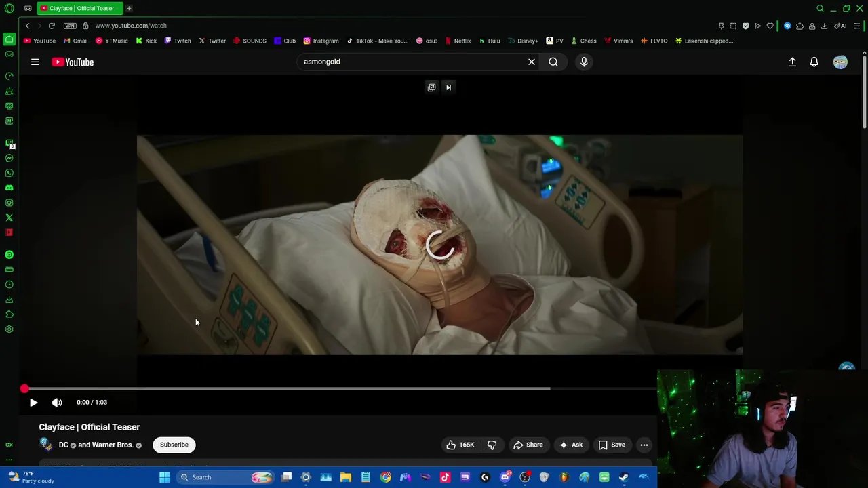Open the YouTube guide hamburger menu
Image resolution: width=868 pixels, height=488 pixels.
(35, 62)
